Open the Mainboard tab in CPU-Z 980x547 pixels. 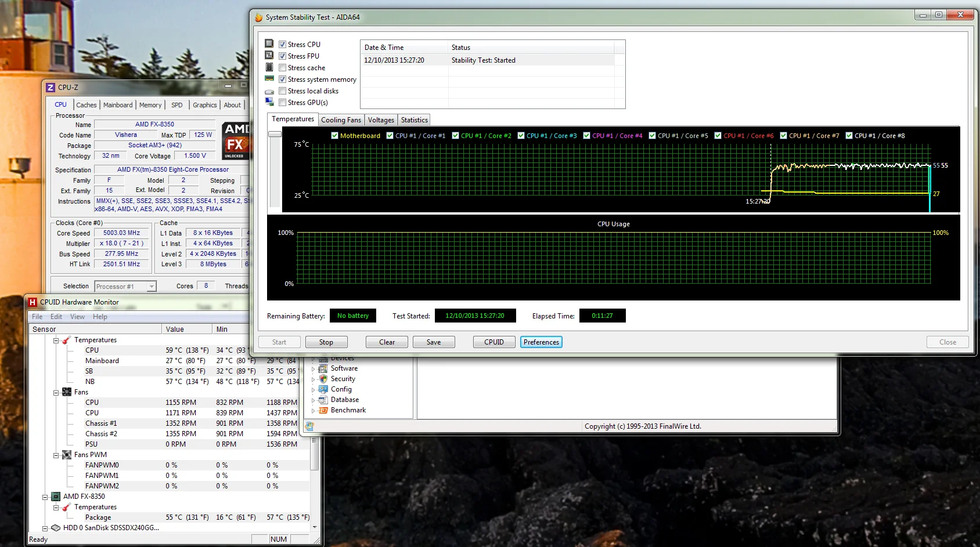(x=118, y=105)
